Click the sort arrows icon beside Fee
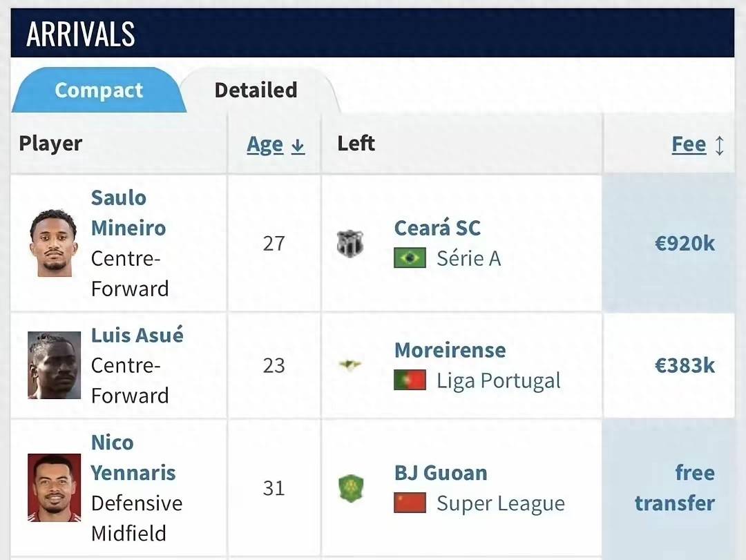746x560 pixels. (719, 145)
